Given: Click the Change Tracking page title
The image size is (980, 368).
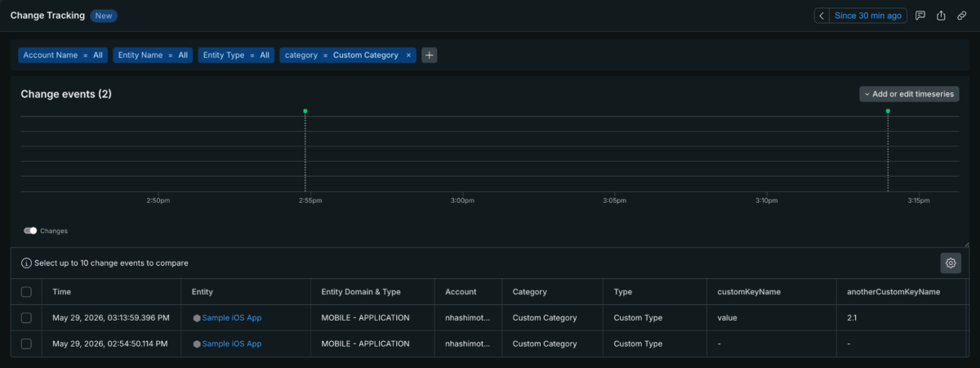Looking at the screenshot, I should (47, 16).
